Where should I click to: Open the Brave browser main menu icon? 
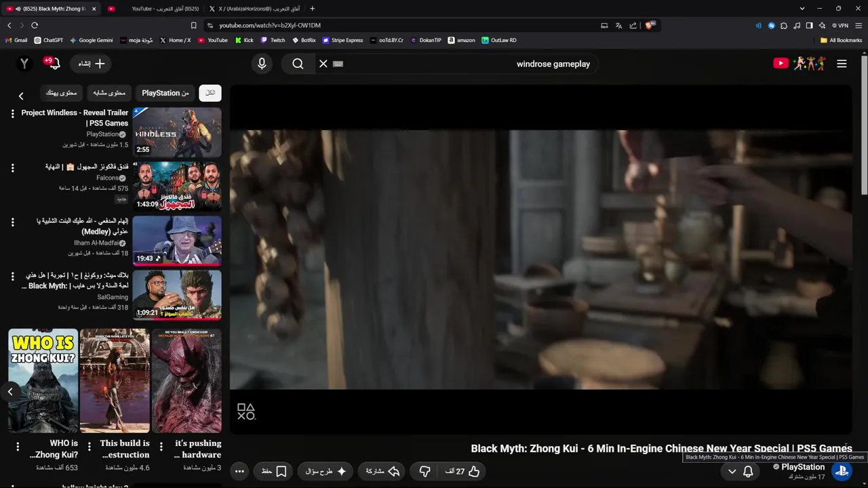(858, 25)
